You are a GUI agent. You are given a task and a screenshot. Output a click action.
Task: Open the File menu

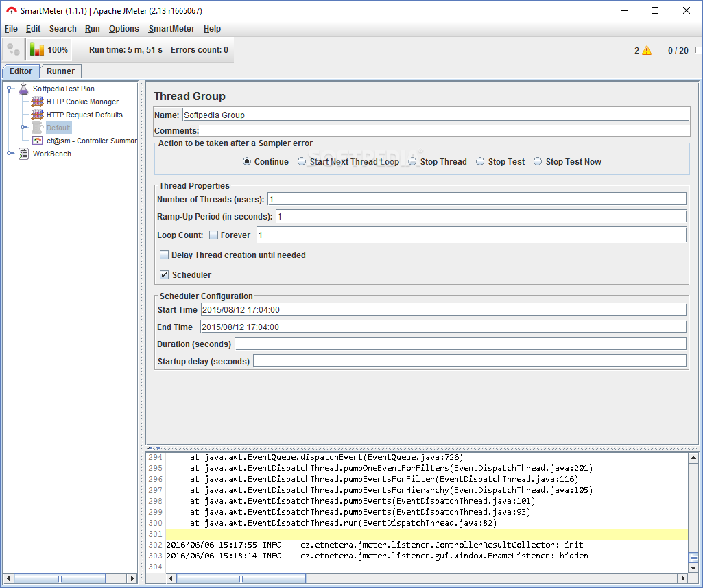point(11,29)
